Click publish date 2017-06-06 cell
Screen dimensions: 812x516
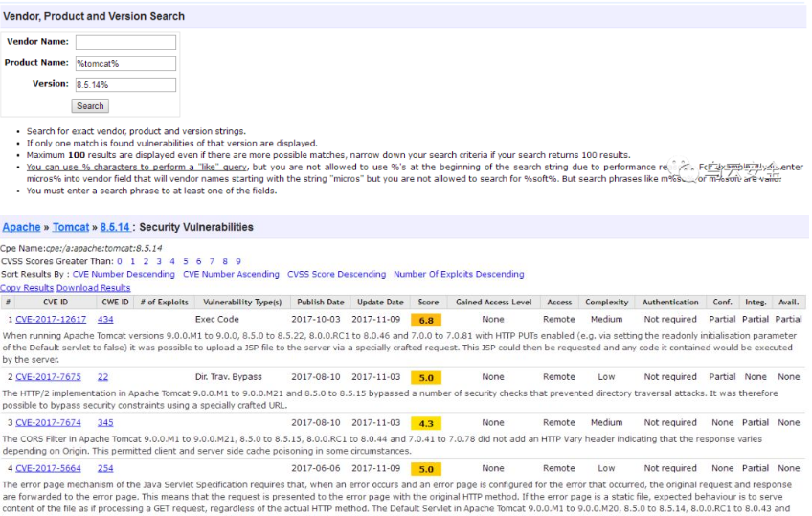click(x=316, y=468)
